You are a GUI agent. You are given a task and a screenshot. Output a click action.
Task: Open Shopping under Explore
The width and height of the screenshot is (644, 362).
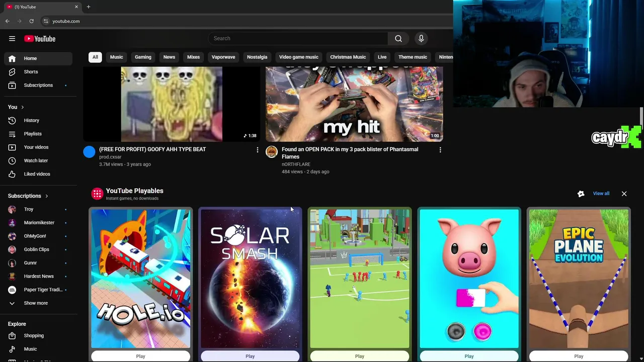[x=38, y=335]
